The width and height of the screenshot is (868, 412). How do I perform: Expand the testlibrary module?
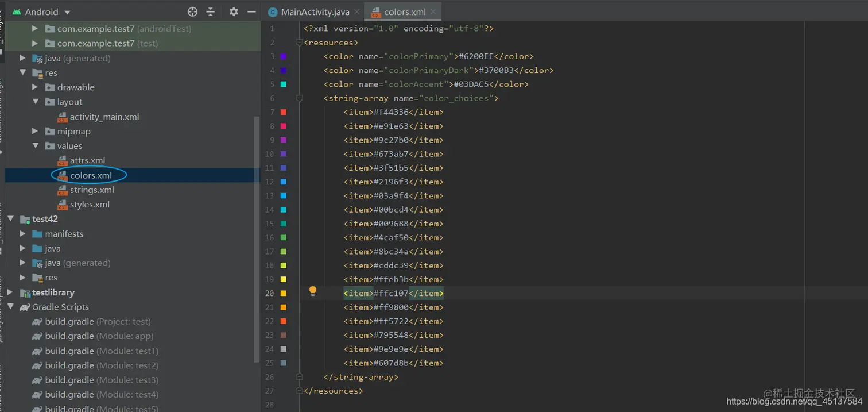pos(10,292)
